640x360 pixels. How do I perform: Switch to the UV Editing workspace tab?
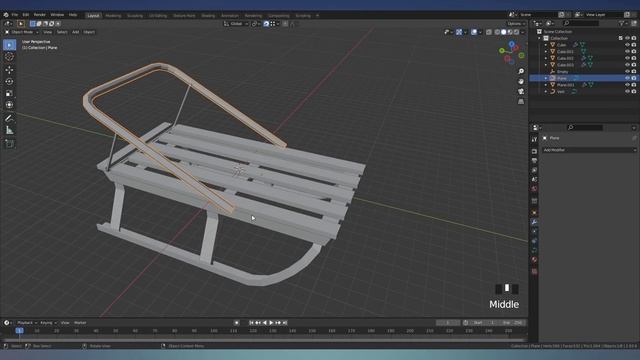[158, 16]
